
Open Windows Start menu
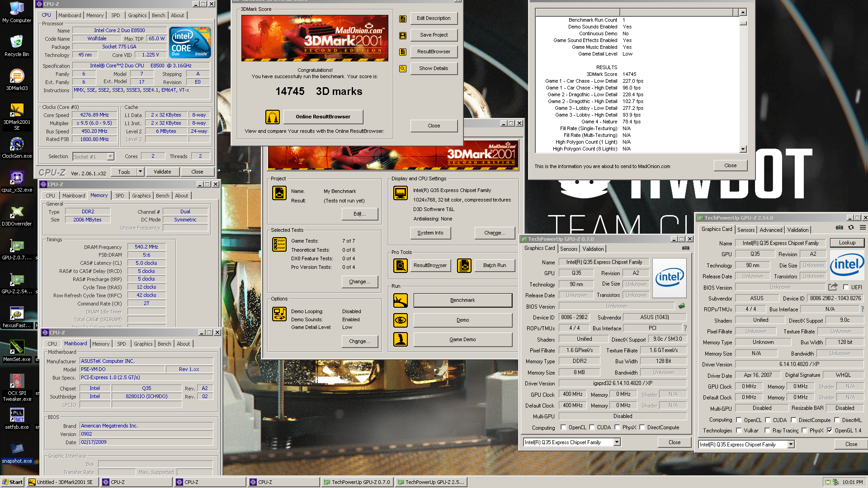pos(13,482)
